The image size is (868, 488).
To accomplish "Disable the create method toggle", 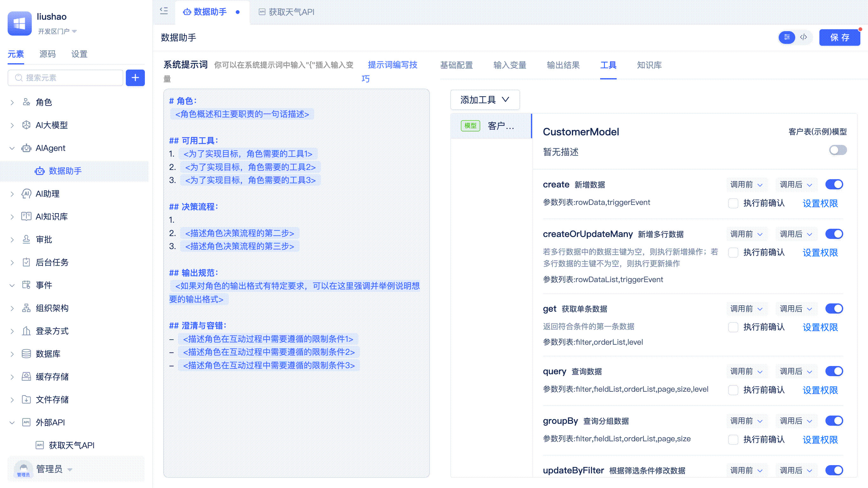I will tap(834, 184).
